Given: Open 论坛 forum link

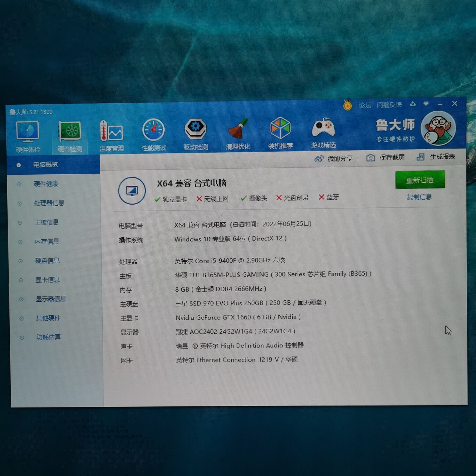Looking at the screenshot, I should click(x=365, y=105).
